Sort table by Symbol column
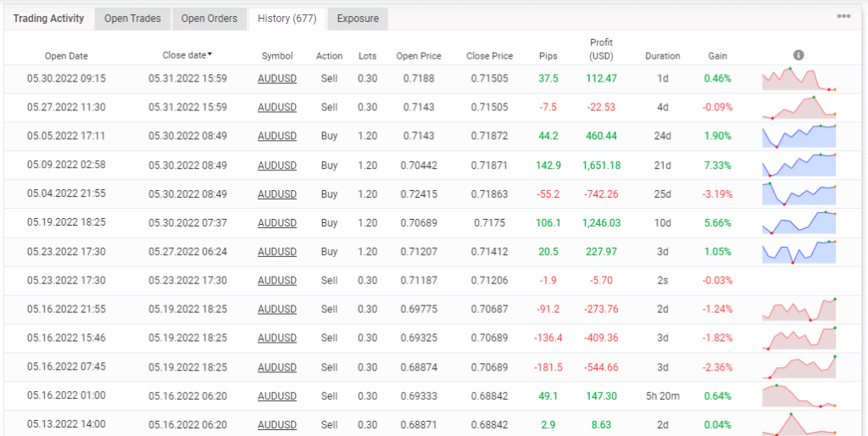 click(277, 56)
